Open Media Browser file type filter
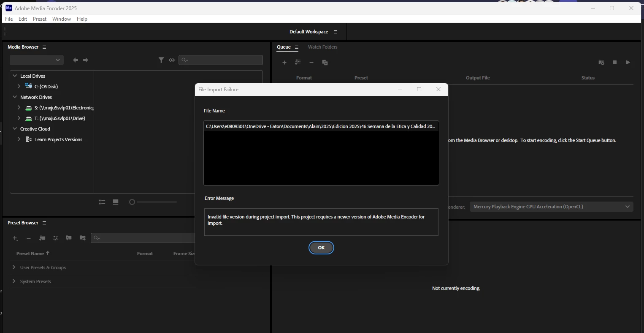 (x=161, y=60)
